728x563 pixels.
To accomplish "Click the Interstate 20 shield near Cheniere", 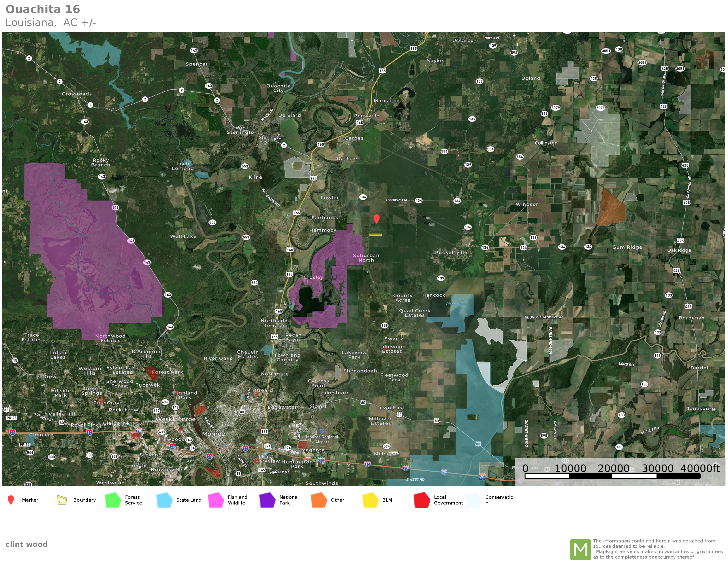I will tap(12, 433).
